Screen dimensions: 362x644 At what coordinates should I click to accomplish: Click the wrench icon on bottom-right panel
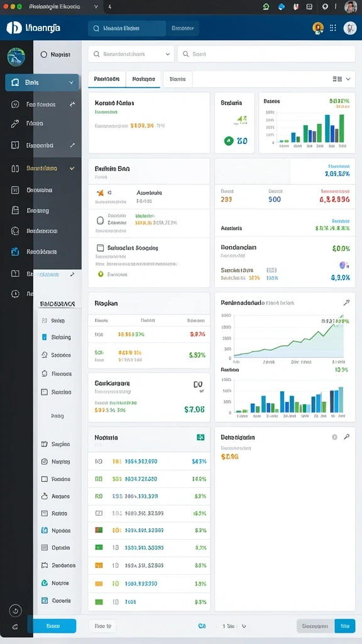(x=346, y=437)
